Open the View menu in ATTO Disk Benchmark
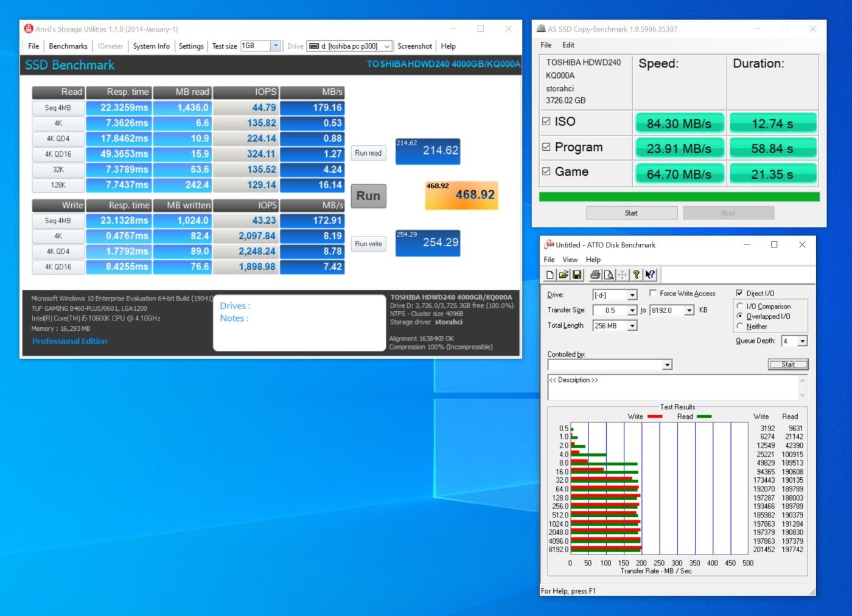 tap(570, 260)
